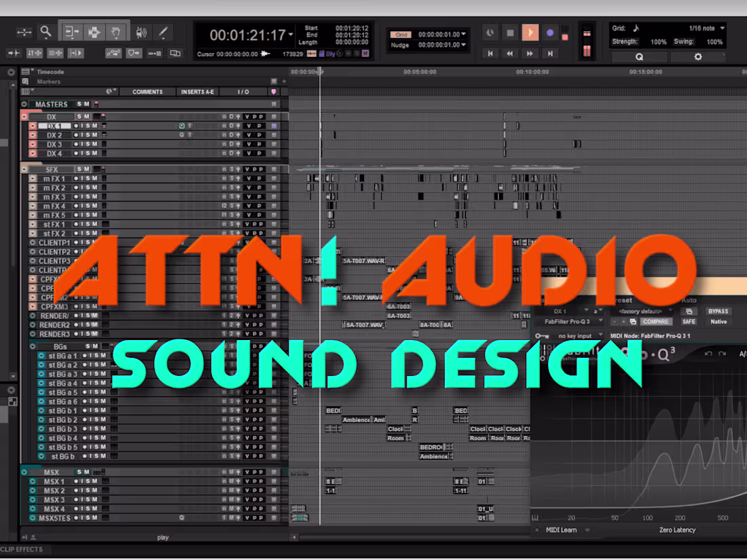
Task: Open quantize settings gear
Action: point(697,56)
